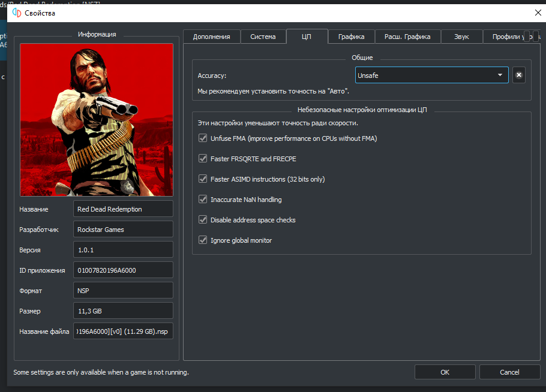Toggle Disable address space checks checkbox
546x392 pixels.
(203, 219)
